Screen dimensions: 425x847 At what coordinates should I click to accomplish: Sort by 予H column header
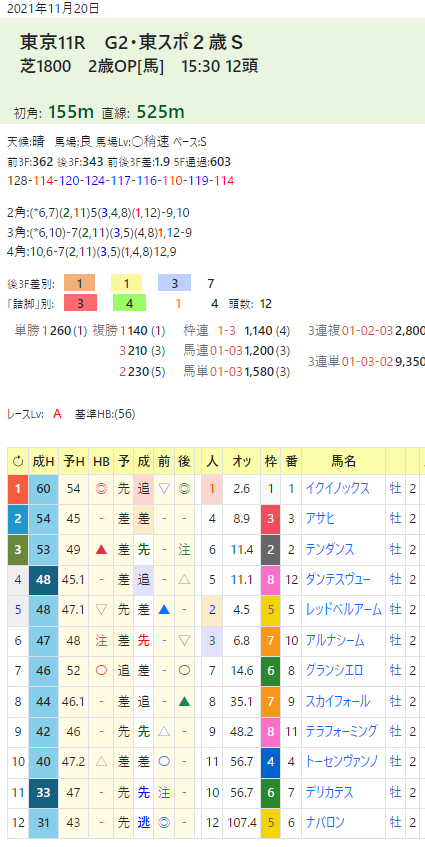[x=73, y=461]
